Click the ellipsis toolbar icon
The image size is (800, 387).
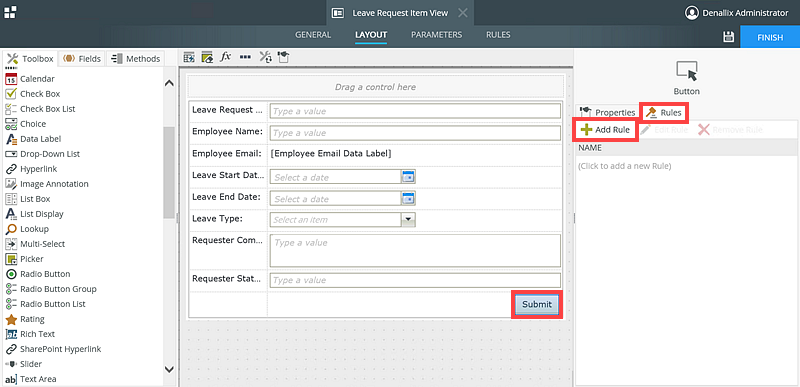pos(245,57)
